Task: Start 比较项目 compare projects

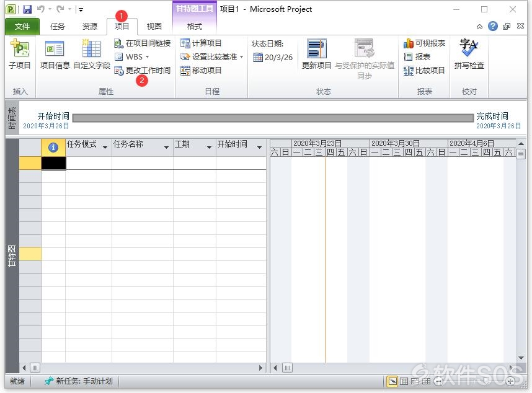Action: click(x=424, y=70)
